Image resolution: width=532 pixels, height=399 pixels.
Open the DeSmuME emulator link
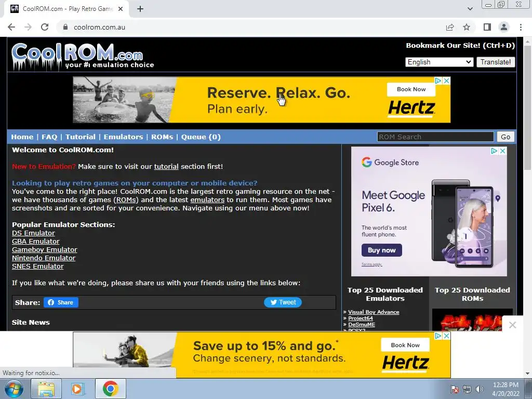(x=362, y=324)
